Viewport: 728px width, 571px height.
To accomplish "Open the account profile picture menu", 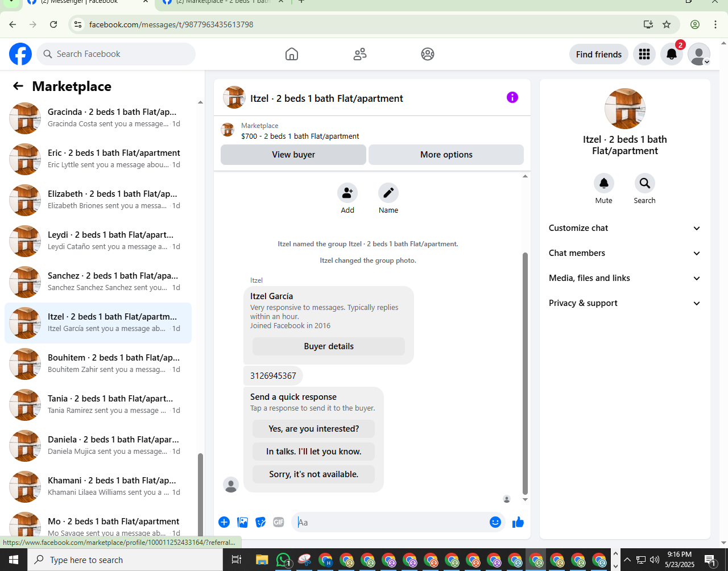I will tap(699, 54).
